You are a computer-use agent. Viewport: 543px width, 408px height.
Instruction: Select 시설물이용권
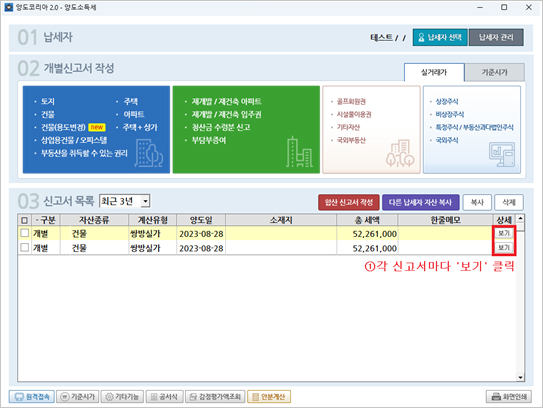[354, 114]
